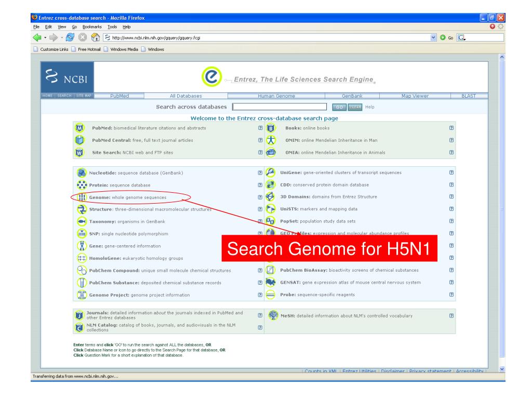Select the BLAST tab

coord(469,96)
